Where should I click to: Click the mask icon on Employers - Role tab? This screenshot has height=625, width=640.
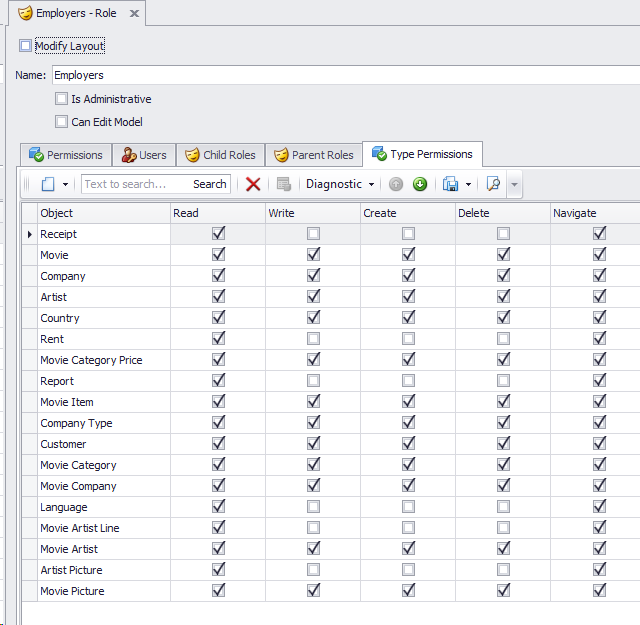[x=25, y=13]
